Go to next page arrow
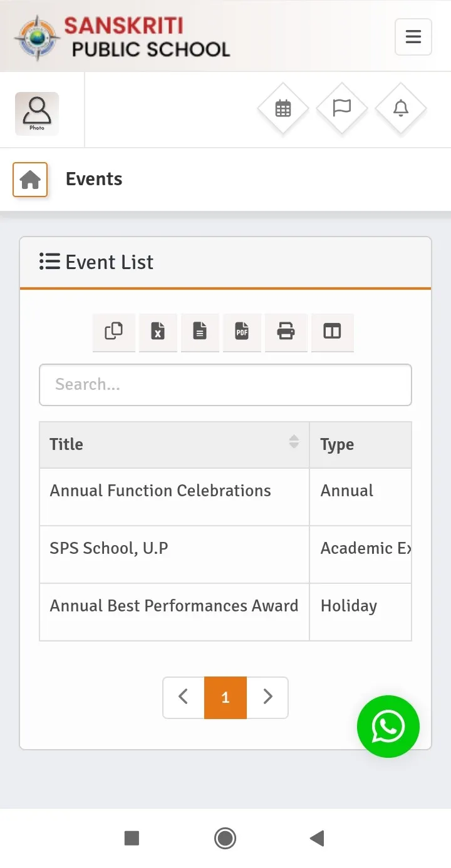The image size is (451, 868). pyautogui.click(x=267, y=697)
